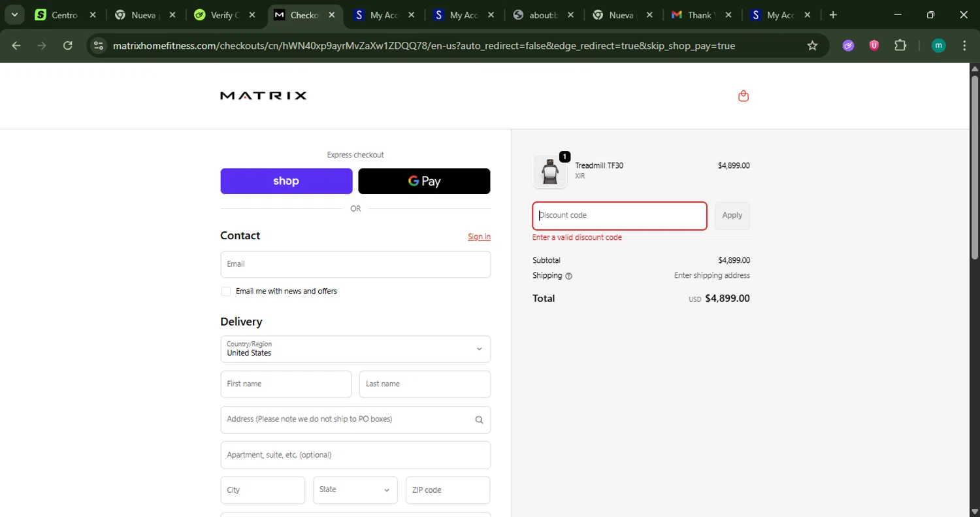
Task: Click the page vertical scrollbar thumb
Action: [975, 167]
